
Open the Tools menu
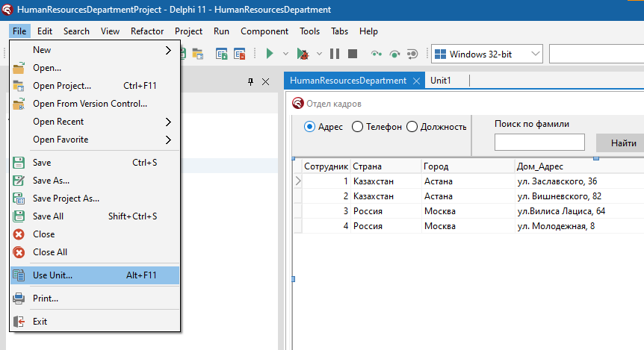coord(310,31)
